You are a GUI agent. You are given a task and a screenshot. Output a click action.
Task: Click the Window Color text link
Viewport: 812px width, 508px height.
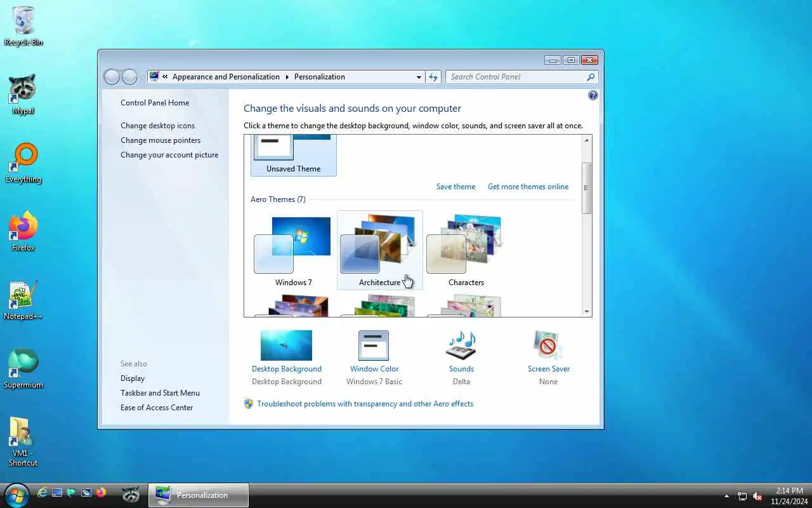[x=374, y=369]
